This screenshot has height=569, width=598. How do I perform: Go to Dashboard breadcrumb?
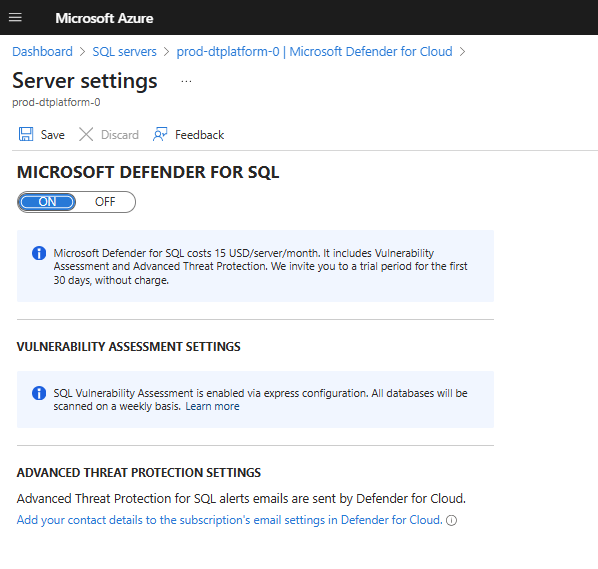(x=42, y=51)
